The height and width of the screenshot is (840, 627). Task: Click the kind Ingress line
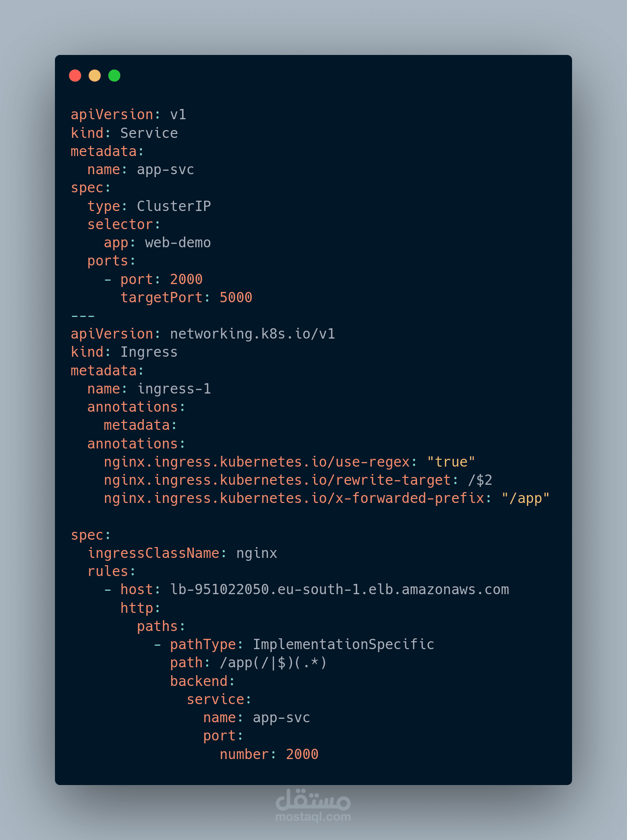(124, 352)
